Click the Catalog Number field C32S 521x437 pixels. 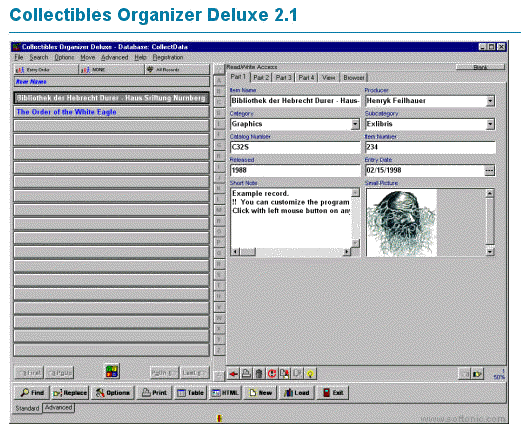point(295,147)
